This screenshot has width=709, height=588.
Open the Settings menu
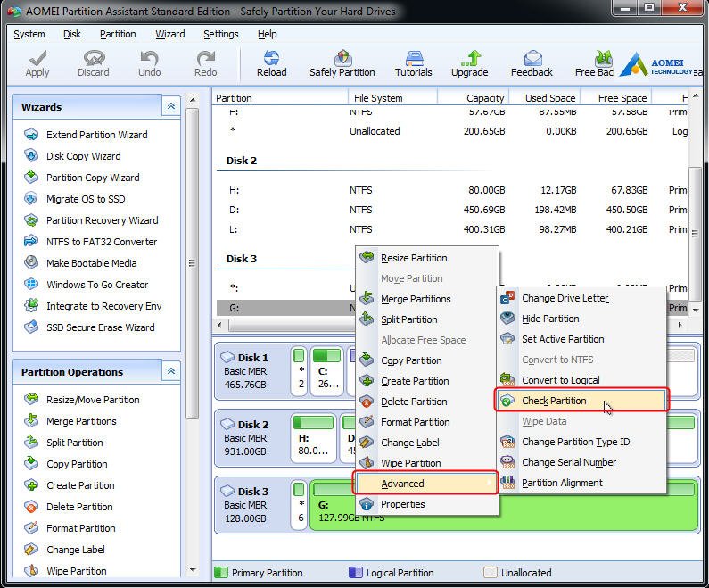coord(220,34)
